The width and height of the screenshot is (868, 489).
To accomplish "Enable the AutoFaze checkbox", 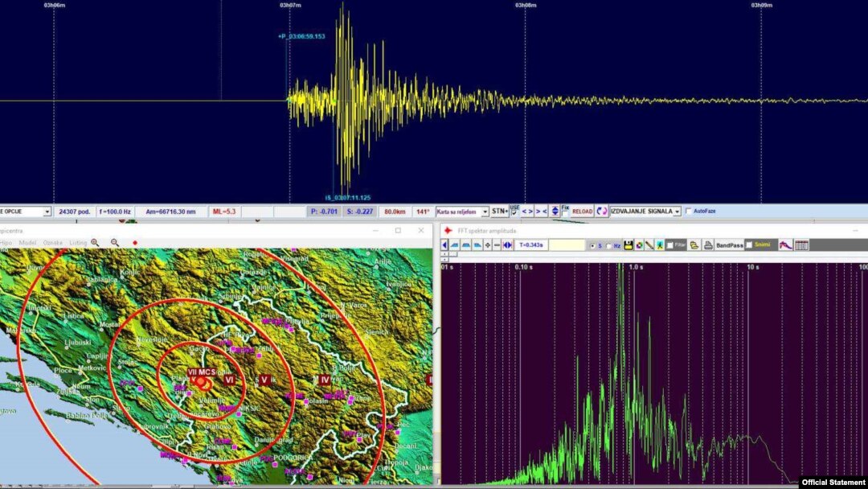I will point(689,211).
